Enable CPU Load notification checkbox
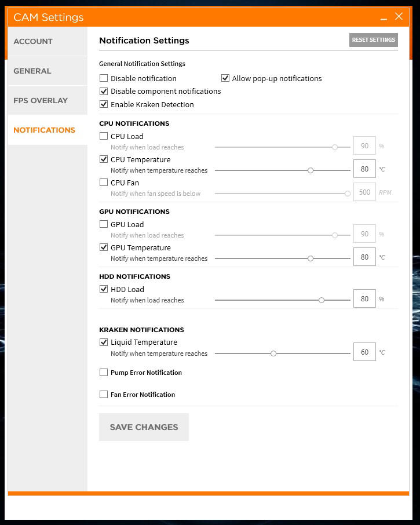 click(104, 136)
